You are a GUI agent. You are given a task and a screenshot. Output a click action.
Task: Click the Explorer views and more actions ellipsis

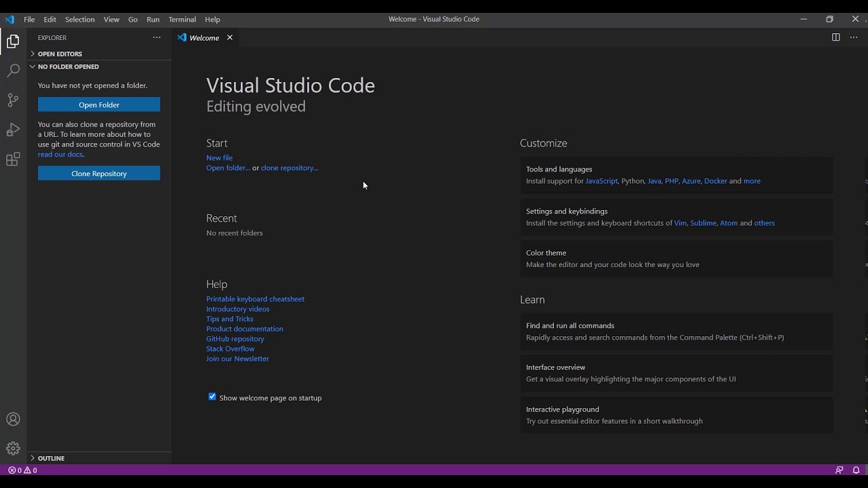click(157, 38)
